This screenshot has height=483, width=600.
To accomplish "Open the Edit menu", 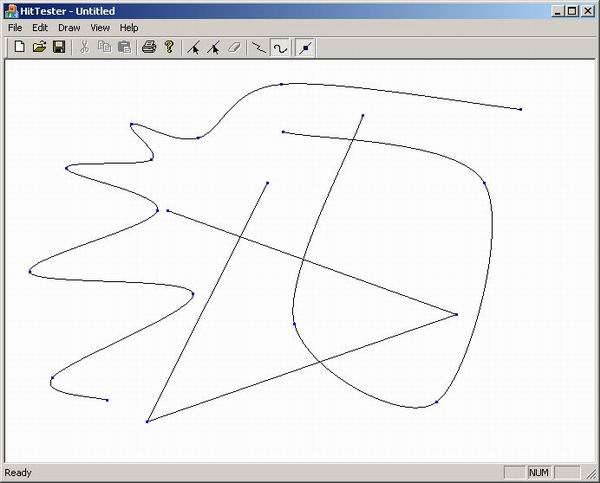I will click(x=40, y=28).
